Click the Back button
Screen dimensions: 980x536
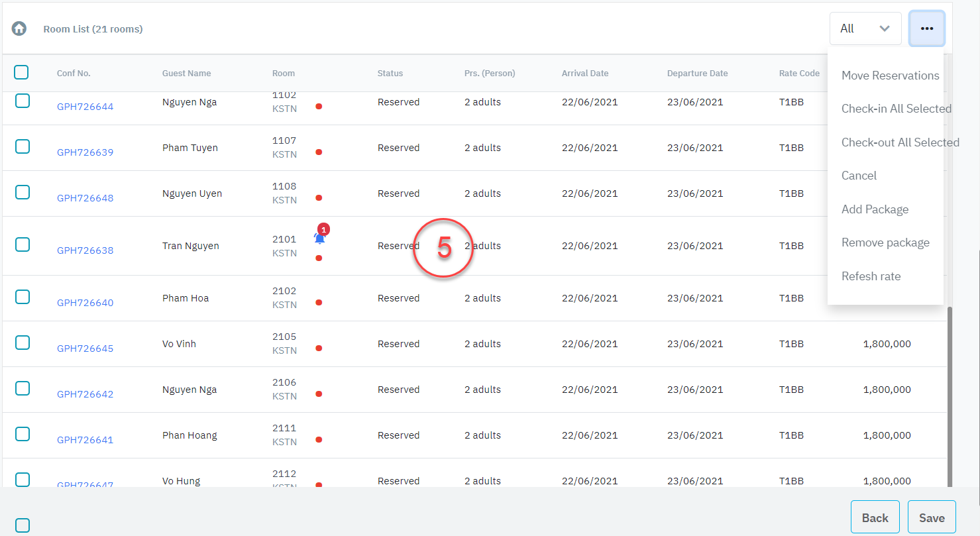(x=875, y=517)
